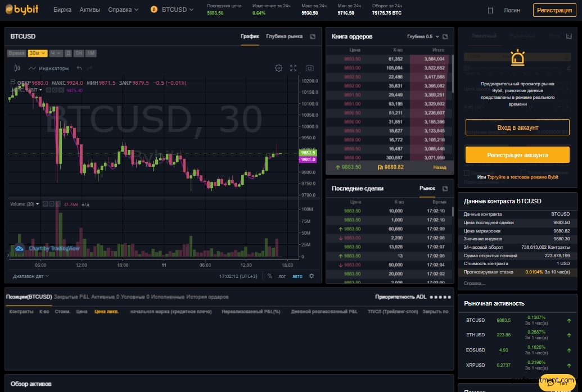Screen dimensions: 582x392
Task: Switch the chart to fullscreen mode
Action: pyautogui.click(x=293, y=69)
